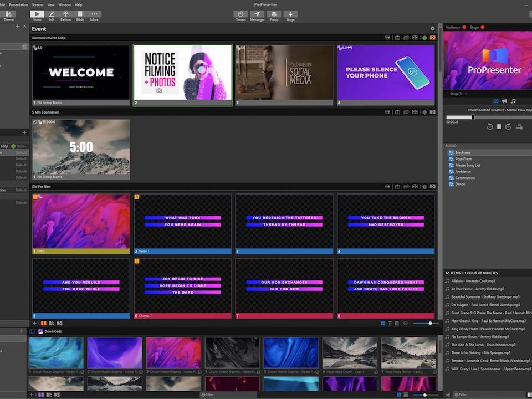Click the Stage toolbar icon
The height and width of the screenshot is (399, 532).
(x=290, y=15)
